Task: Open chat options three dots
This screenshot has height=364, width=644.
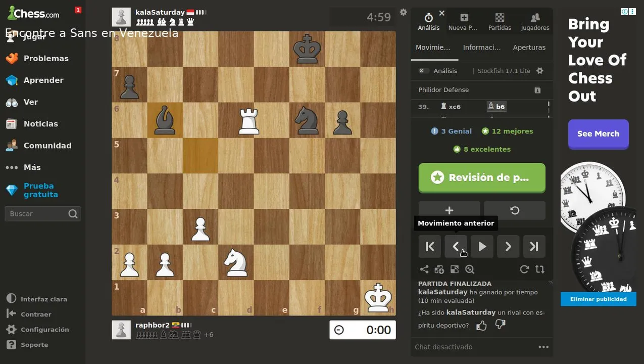Action: click(x=543, y=347)
